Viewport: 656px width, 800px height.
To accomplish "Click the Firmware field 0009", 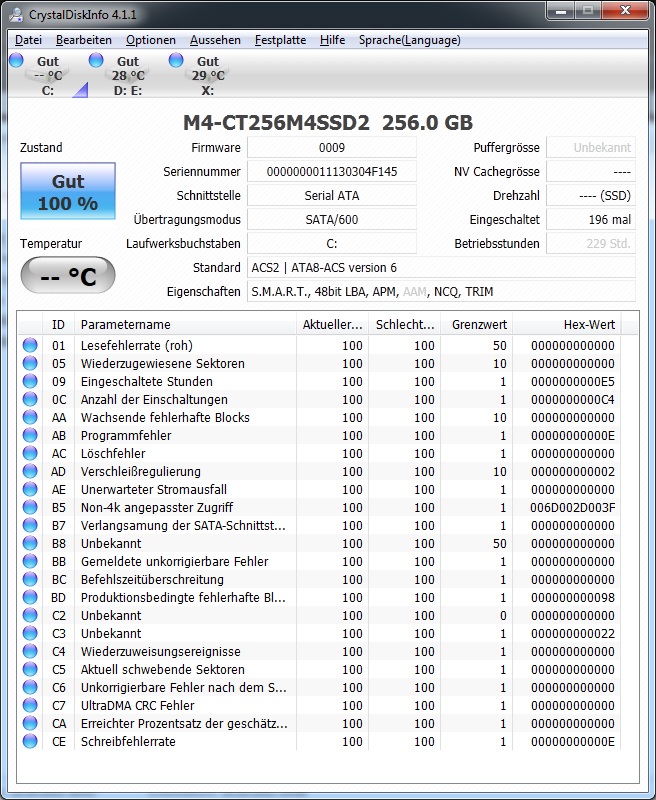I will pos(332,147).
